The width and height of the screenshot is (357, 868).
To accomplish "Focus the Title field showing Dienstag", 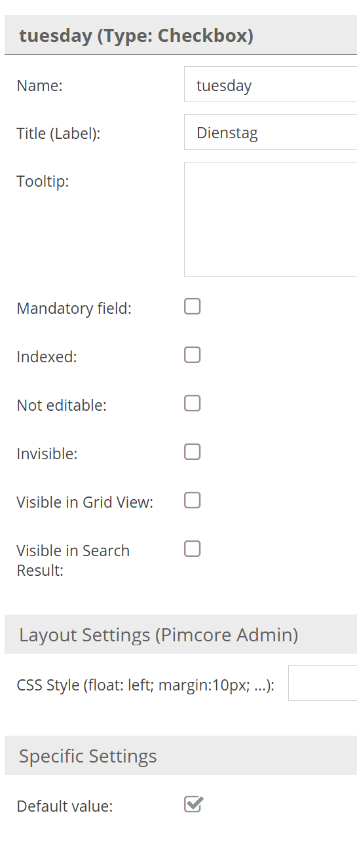I will (271, 132).
